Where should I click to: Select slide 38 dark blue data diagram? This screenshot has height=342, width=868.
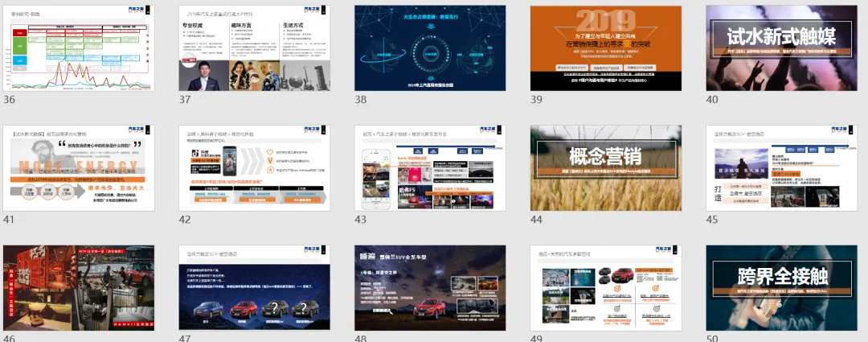pos(430,48)
